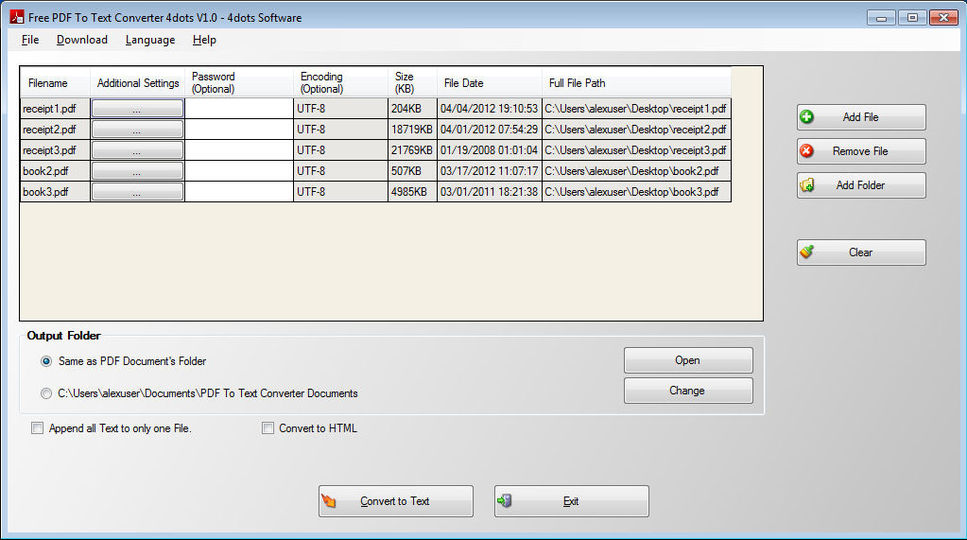Image resolution: width=967 pixels, height=540 pixels.
Task: Click the Full File Path column header
Action: (x=636, y=83)
